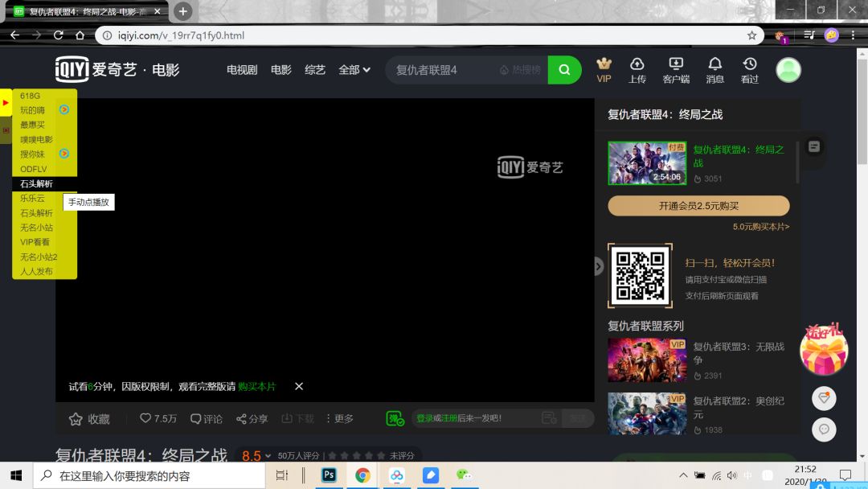Click the 客户端 client download icon
Viewport: 868px width, 489px height.
(676, 64)
